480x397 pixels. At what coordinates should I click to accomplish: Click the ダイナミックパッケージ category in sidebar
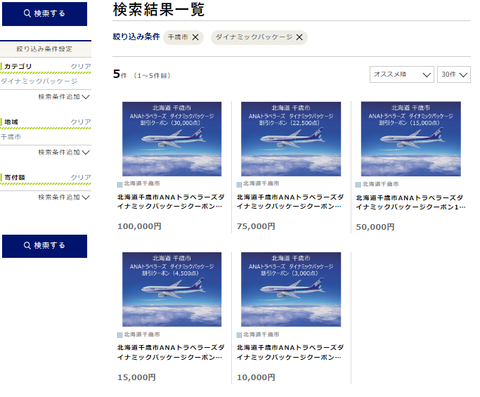point(39,81)
